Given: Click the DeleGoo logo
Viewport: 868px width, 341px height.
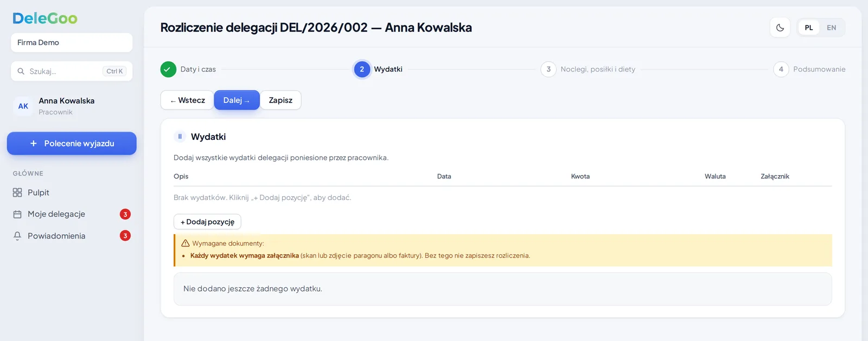Looking at the screenshot, I should (45, 18).
